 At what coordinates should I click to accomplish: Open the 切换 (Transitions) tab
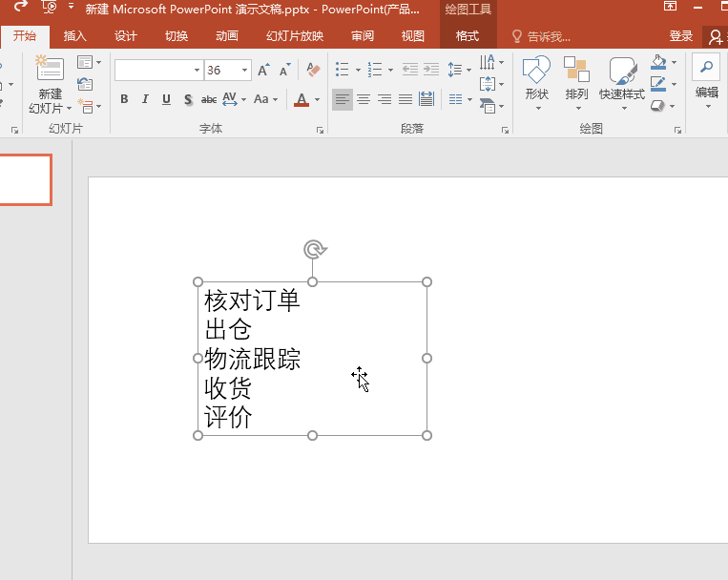[x=177, y=36]
